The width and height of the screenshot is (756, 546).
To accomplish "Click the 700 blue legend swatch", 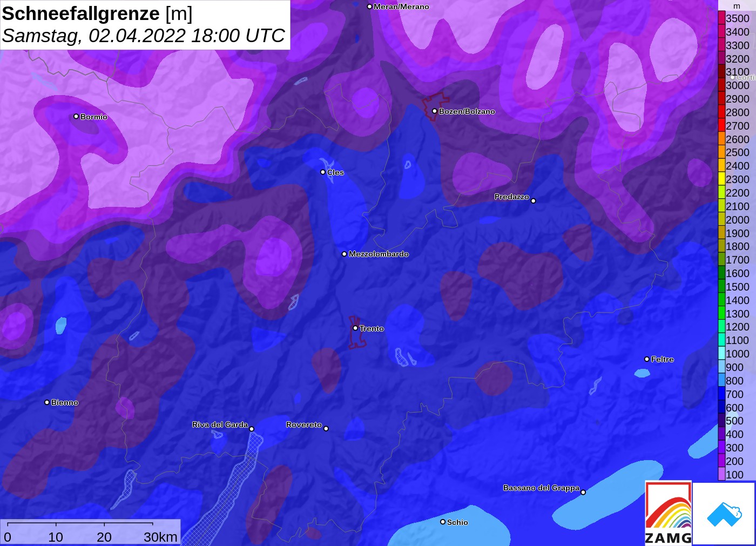I will [x=721, y=394].
